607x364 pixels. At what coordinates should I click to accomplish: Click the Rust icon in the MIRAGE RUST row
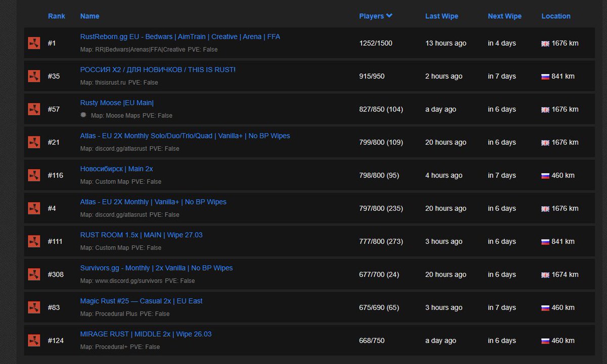point(34,340)
